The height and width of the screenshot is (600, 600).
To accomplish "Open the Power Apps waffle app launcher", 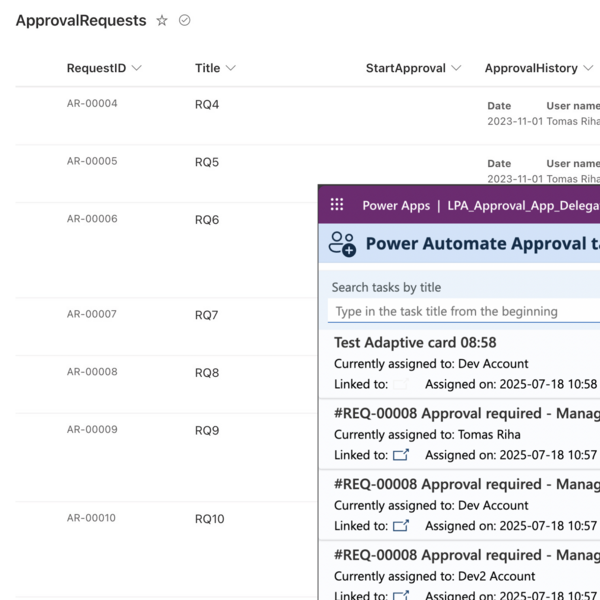I will 337,204.
